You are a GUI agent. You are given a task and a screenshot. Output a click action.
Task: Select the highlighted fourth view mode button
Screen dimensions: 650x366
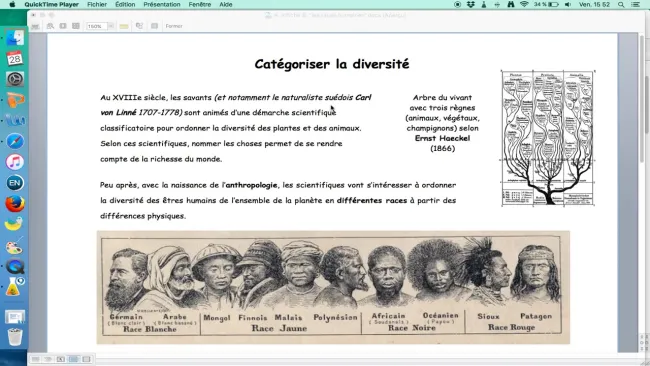click(74, 359)
